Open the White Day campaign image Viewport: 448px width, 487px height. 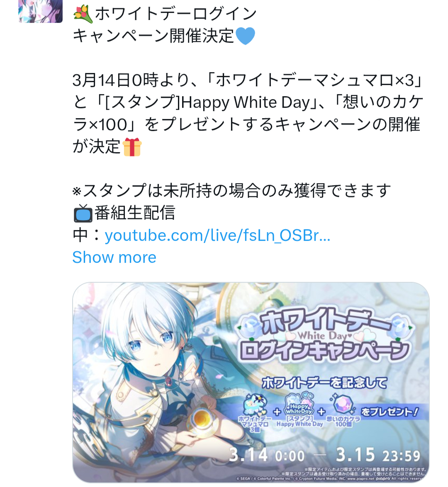click(x=251, y=382)
